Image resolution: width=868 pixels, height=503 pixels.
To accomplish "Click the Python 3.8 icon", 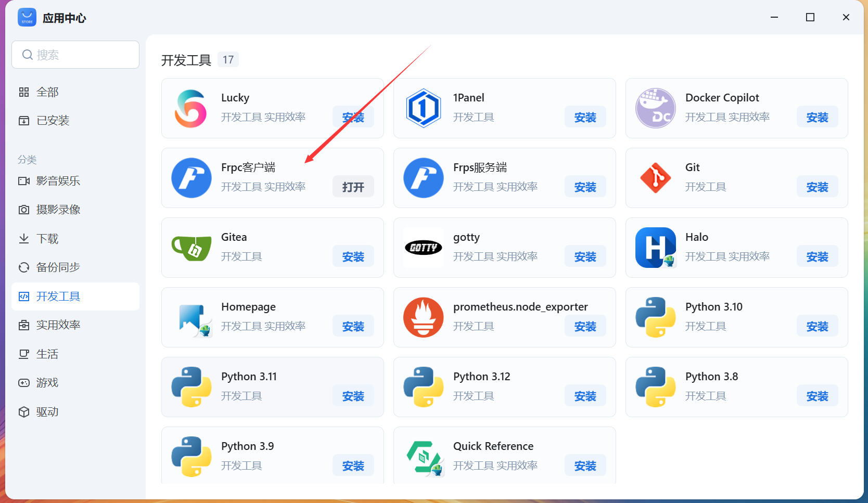I will click(656, 387).
